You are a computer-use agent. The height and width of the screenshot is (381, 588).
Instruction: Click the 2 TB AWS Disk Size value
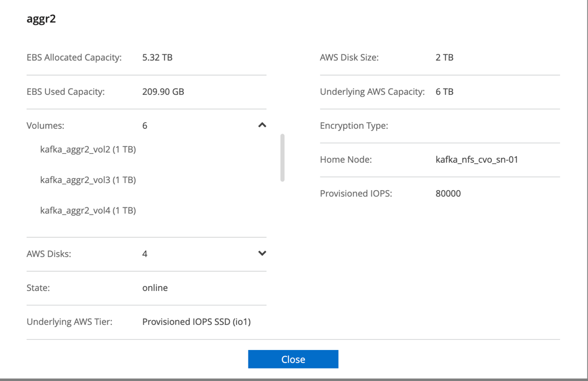pos(444,58)
